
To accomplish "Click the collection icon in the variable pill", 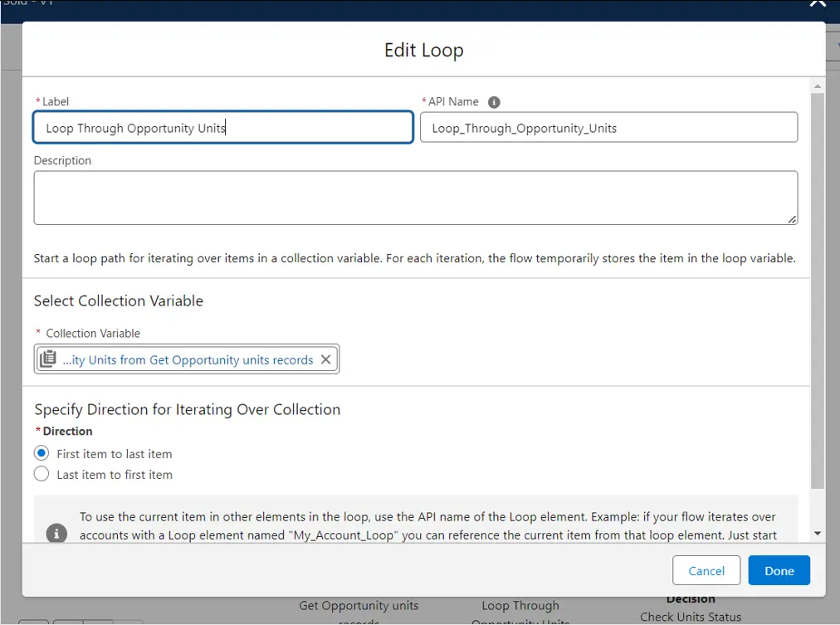I will pyautogui.click(x=48, y=359).
